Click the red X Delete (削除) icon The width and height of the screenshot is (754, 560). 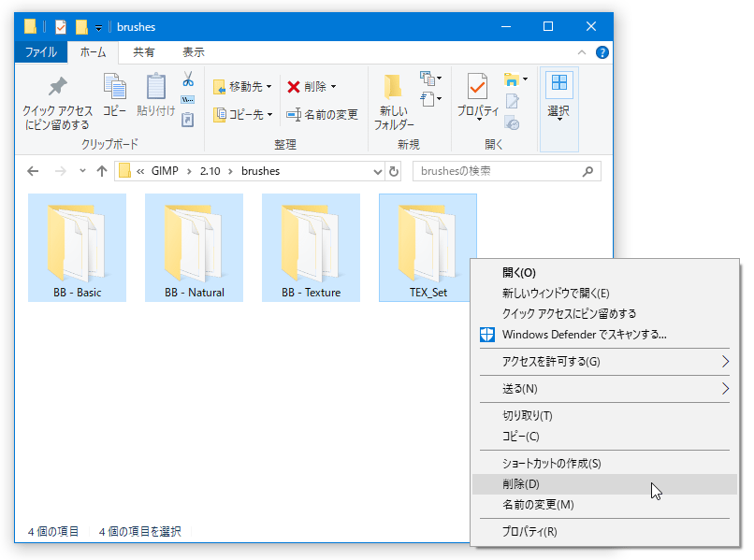[x=294, y=87]
